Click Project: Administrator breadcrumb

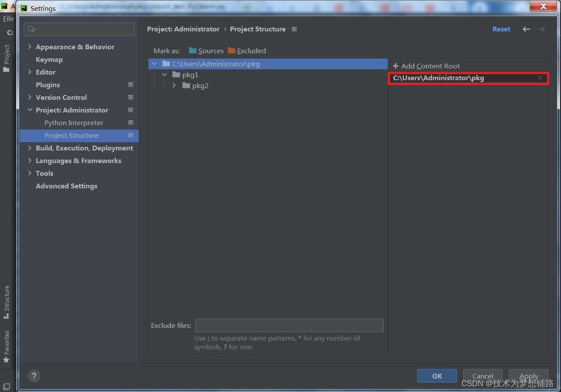point(183,29)
